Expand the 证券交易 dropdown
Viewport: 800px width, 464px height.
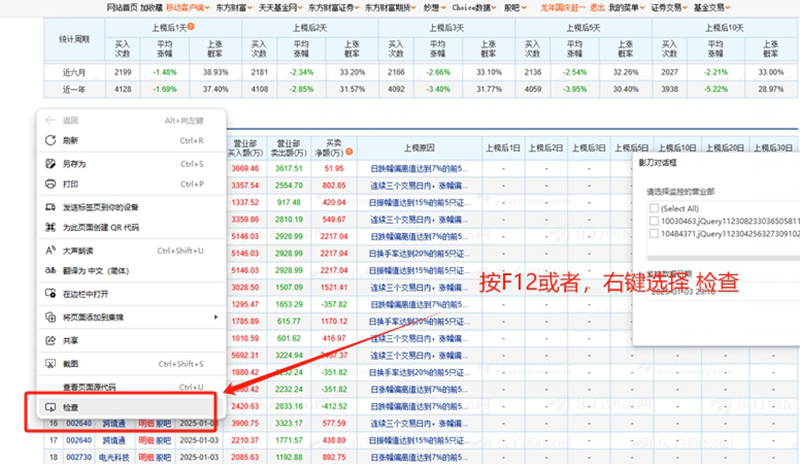click(669, 8)
